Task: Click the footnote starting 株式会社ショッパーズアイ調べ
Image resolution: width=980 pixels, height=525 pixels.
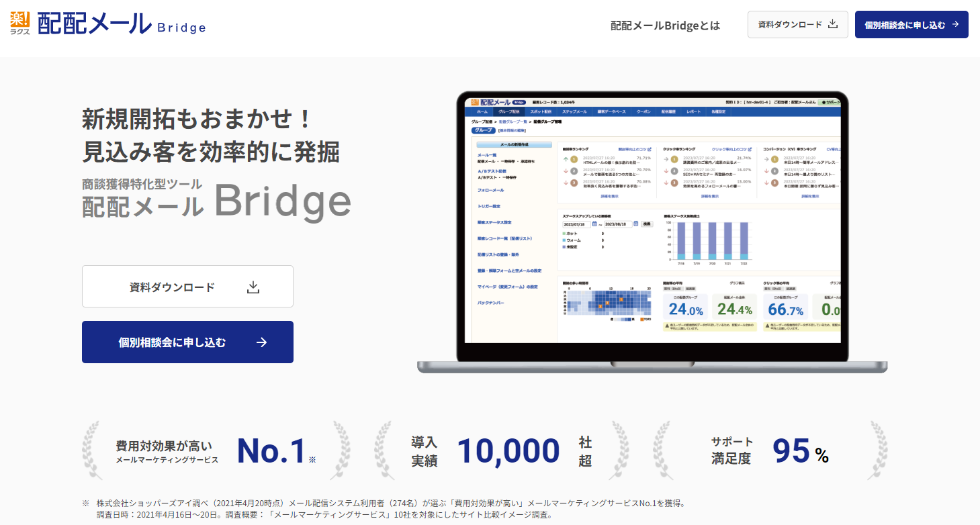Action: click(x=390, y=503)
